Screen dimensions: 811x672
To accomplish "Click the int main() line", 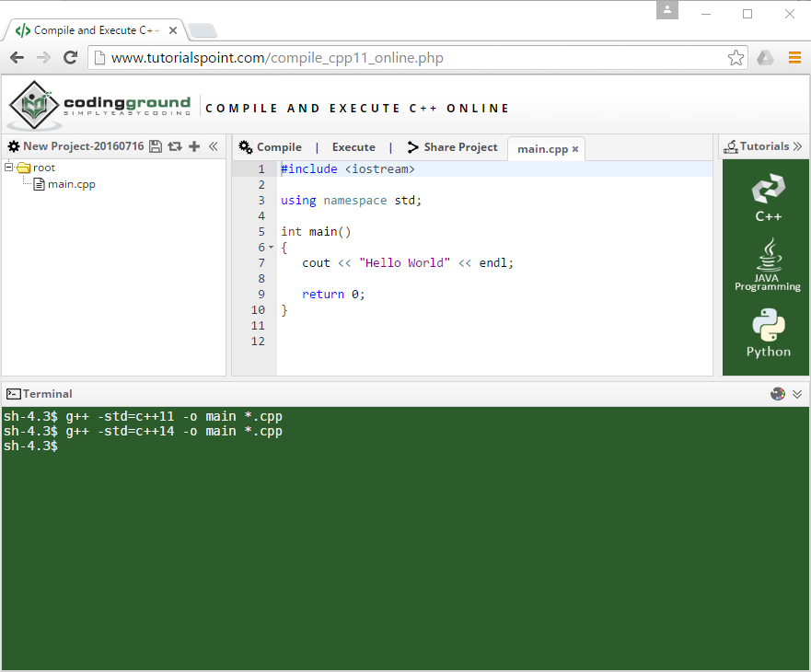I will (x=316, y=232).
